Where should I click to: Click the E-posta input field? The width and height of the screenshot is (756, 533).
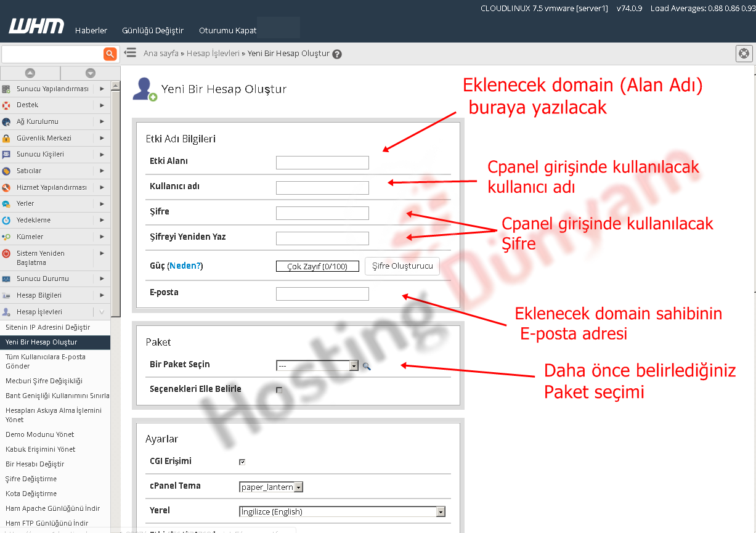coord(322,294)
